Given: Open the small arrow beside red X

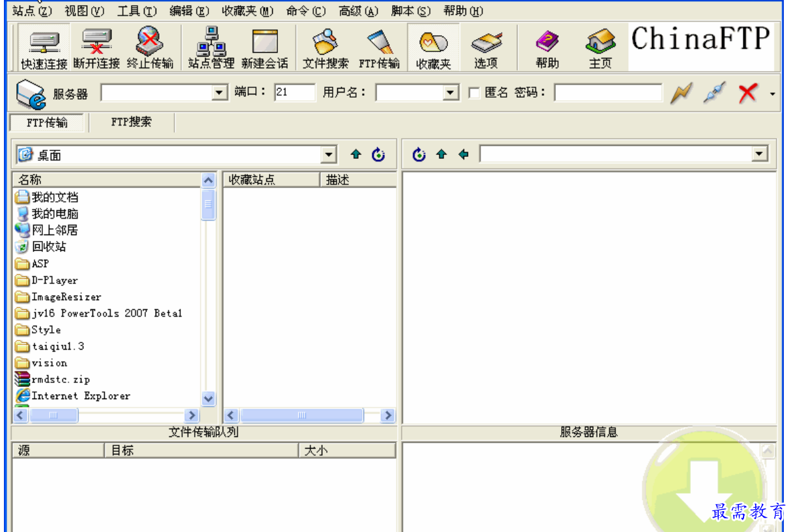Looking at the screenshot, I should pyautogui.click(x=773, y=94).
